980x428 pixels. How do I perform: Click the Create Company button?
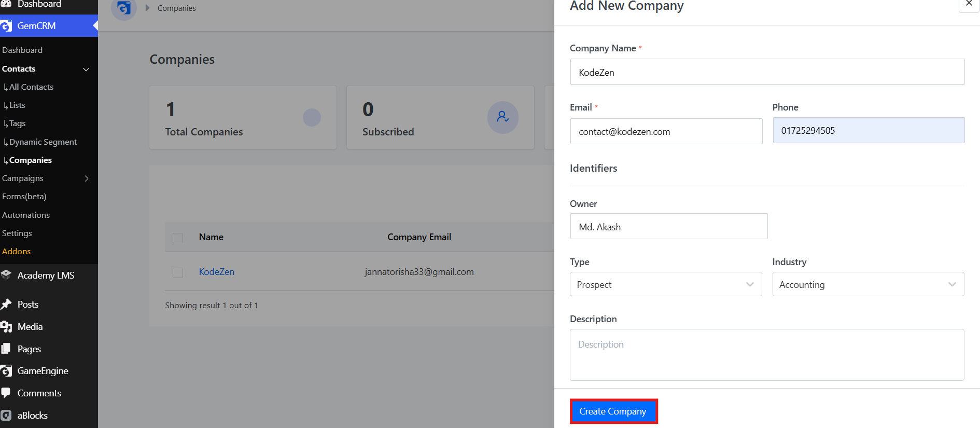(x=613, y=411)
